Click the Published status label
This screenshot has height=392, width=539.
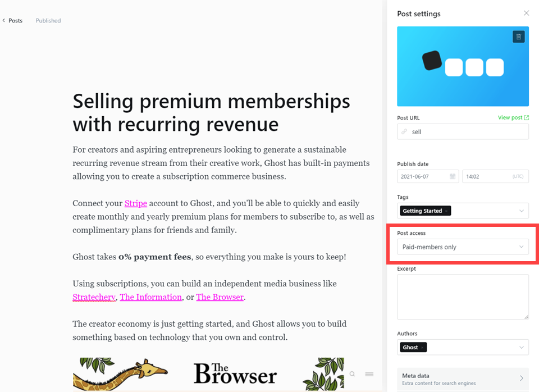point(48,21)
